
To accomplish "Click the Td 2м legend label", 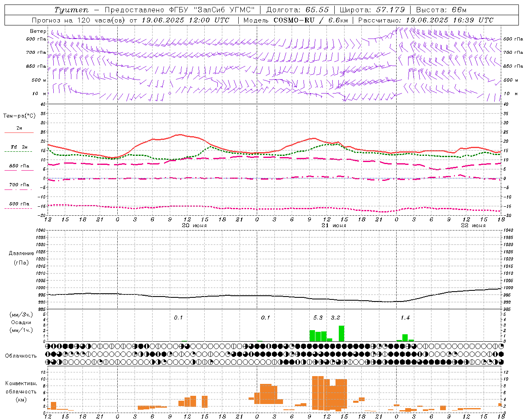I will tap(19, 147).
